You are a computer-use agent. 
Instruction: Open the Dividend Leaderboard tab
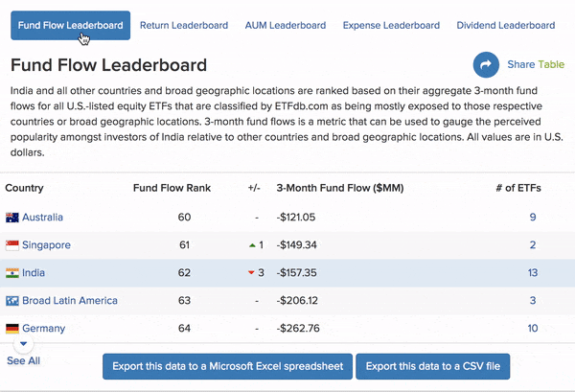(505, 26)
